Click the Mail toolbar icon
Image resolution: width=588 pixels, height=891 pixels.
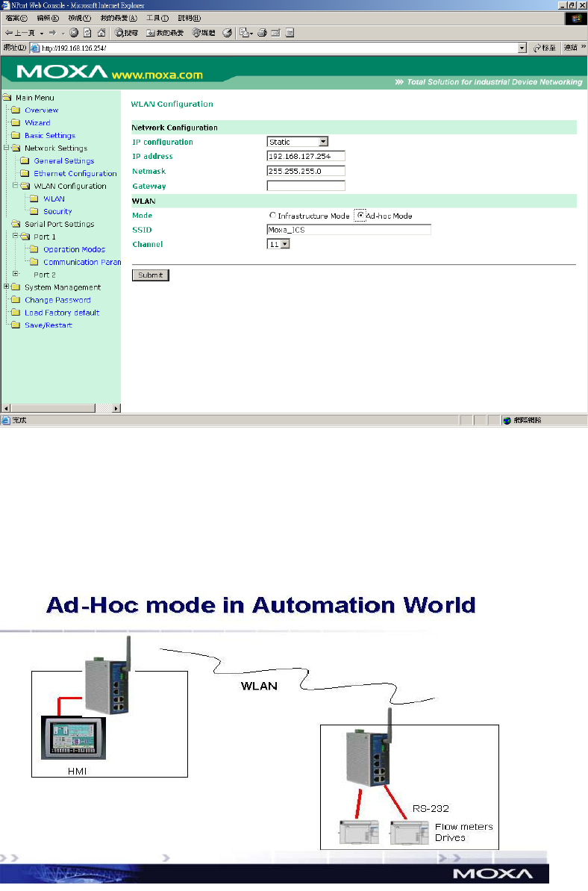pos(244,33)
